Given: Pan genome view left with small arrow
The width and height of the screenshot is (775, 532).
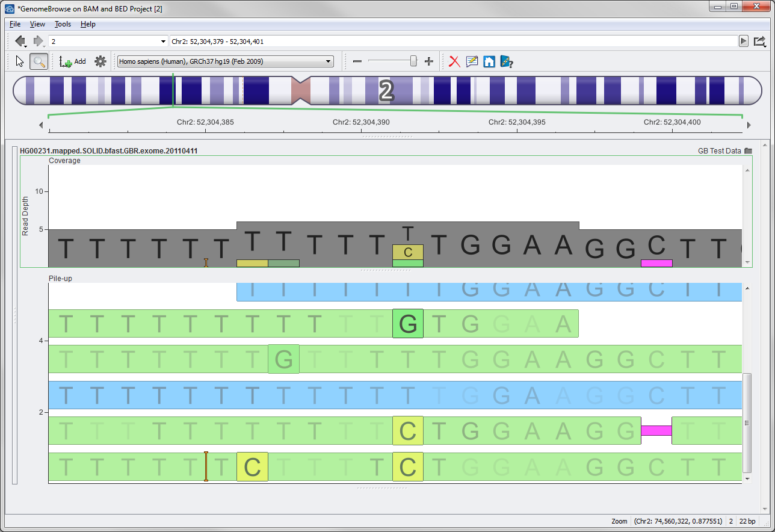Looking at the screenshot, I should click(x=41, y=125).
